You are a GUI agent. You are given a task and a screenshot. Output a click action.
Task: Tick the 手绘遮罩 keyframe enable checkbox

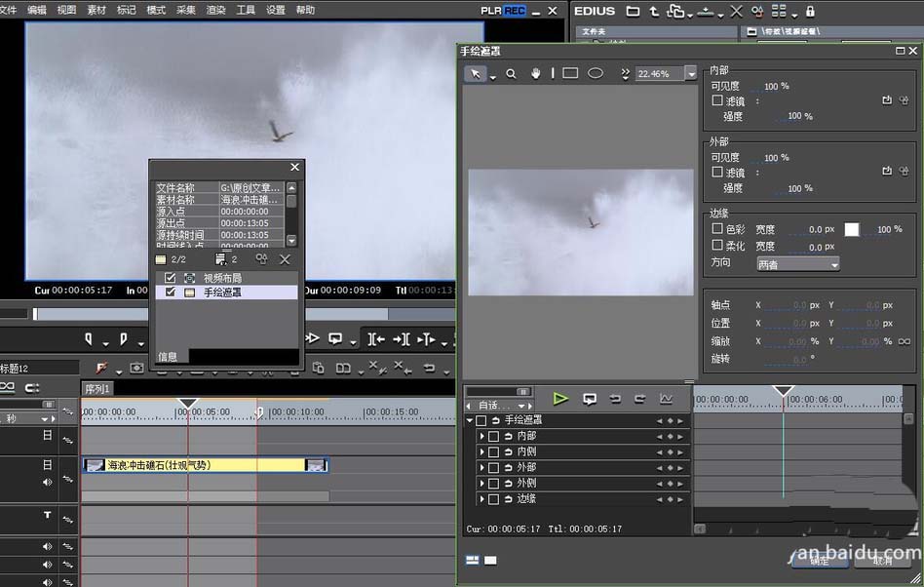pyautogui.click(x=481, y=421)
